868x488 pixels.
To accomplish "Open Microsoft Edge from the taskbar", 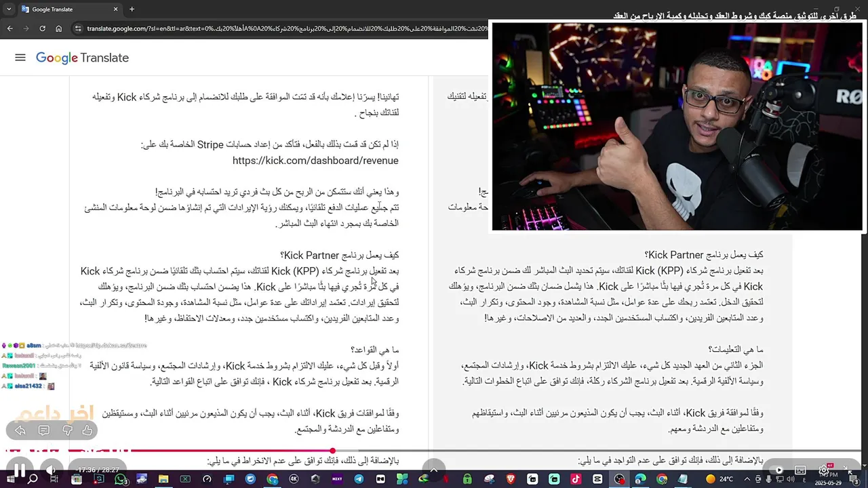I will 640,479.
